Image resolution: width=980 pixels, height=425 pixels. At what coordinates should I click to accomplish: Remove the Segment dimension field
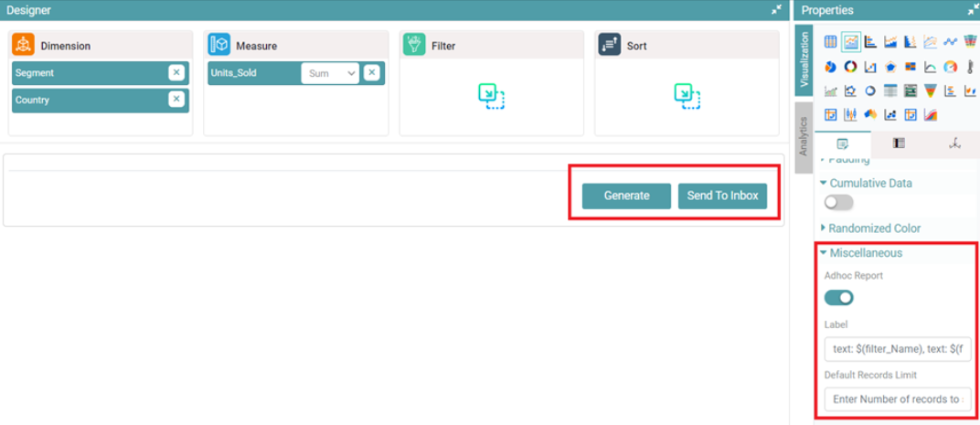(176, 73)
